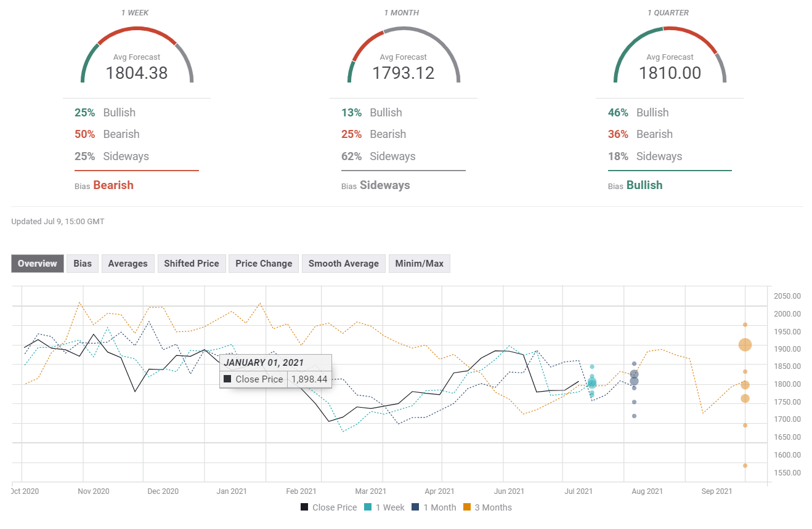
Task: Click the Bearish bias label under 1 Week
Action: point(113,185)
